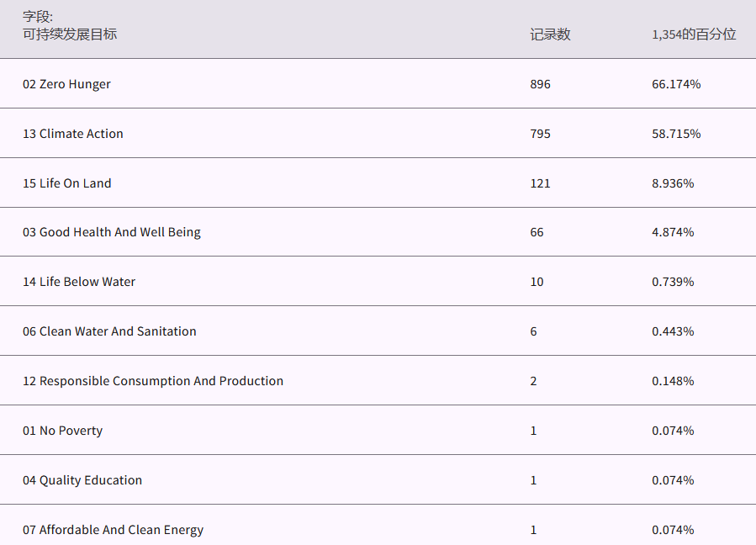Choose 03 Good Health And Well Being
The height and width of the screenshot is (545, 756).
click(x=112, y=232)
